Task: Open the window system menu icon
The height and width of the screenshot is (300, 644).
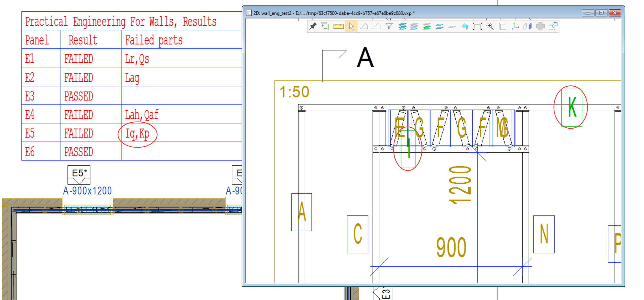Action: click(249, 13)
